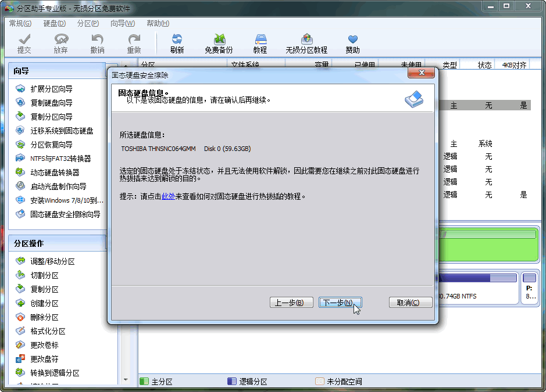Click the 下一步(N) next button
The image size is (546, 392).
click(x=340, y=303)
